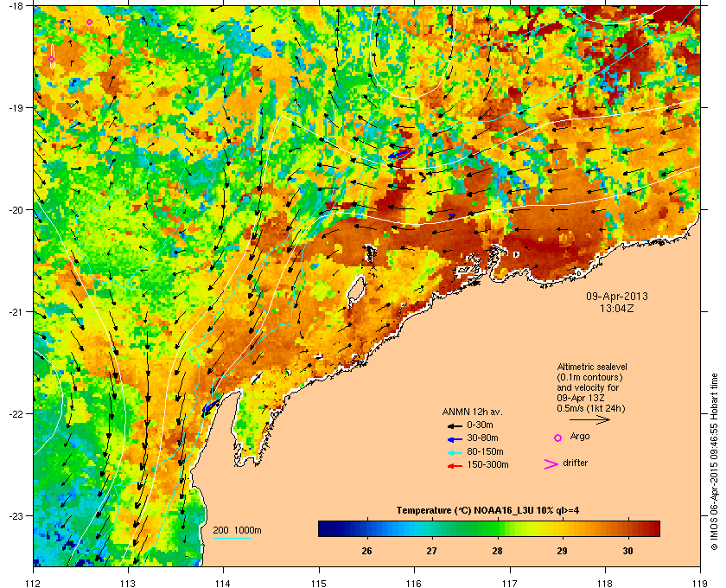Click the colorbar tick label '26'
The image size is (726, 588).
366,551
